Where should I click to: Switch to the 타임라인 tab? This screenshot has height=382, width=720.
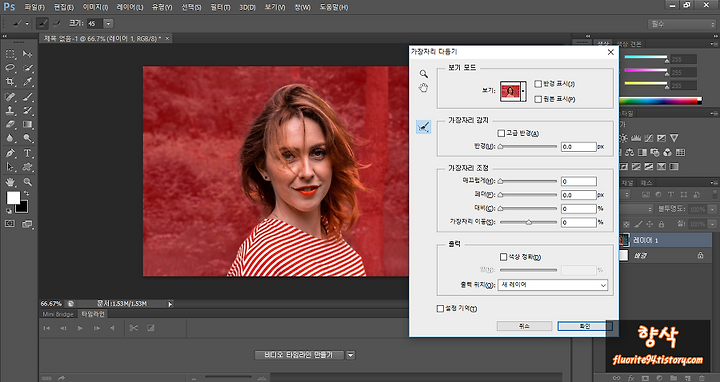pos(93,314)
